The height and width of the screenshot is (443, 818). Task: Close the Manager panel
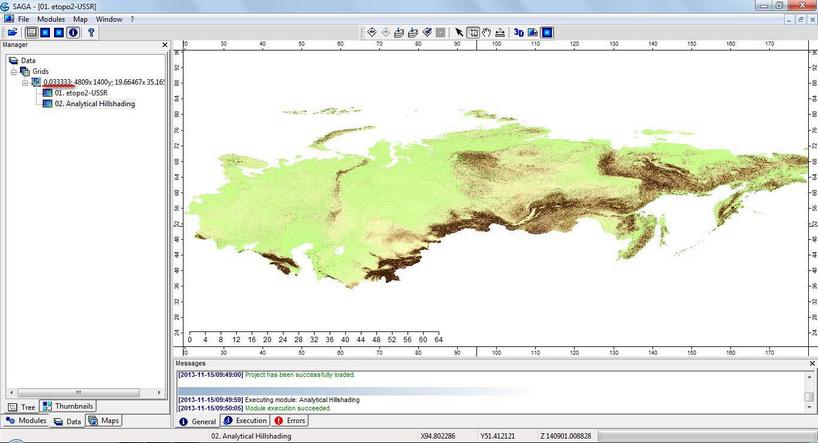pyautogui.click(x=165, y=45)
